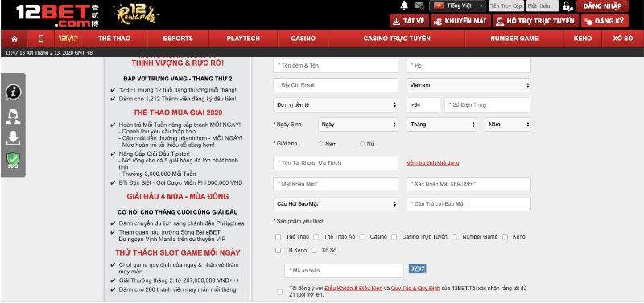The image size is (644, 303).
Task: Click the customer support agent sidebar icon
Action: click(13, 117)
